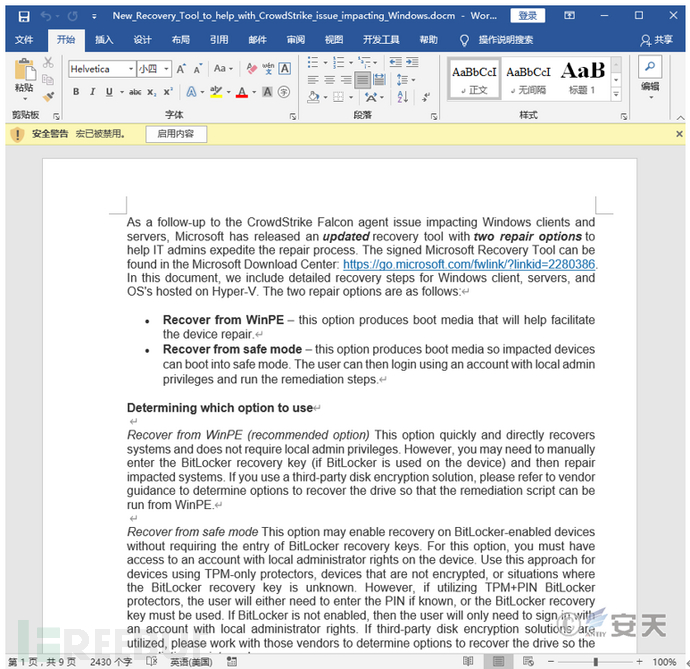Open the go.microsoft.com fwlink hyperlink
The width and height of the screenshot is (690, 669).
[x=469, y=265]
